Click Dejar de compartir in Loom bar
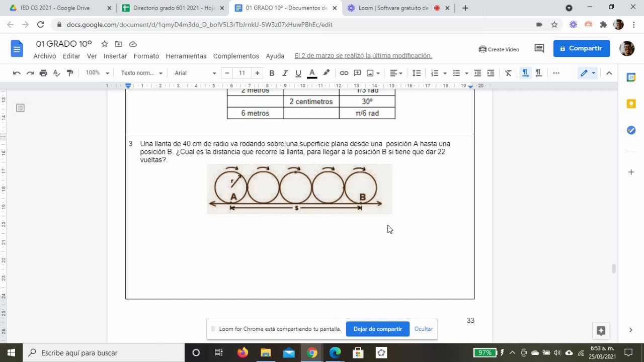Image resolution: width=644 pixels, height=362 pixels. (x=377, y=329)
